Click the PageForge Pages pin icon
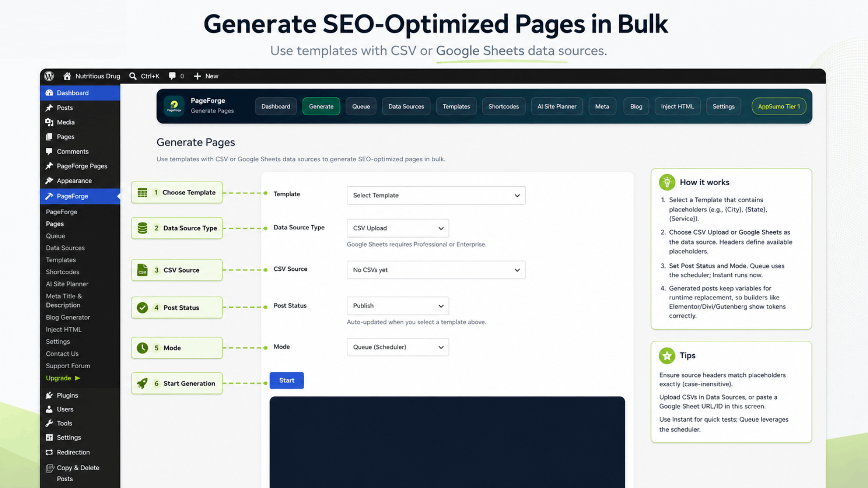 [x=49, y=166]
